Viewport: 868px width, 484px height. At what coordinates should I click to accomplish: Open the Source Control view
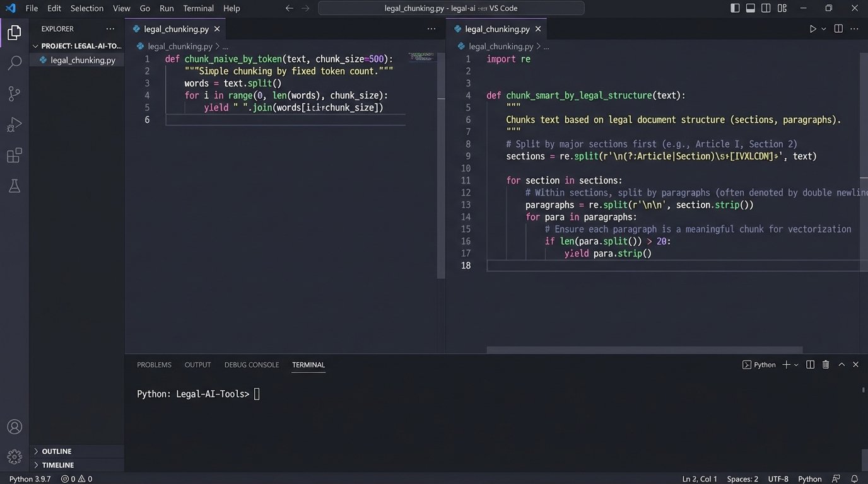[x=14, y=94]
